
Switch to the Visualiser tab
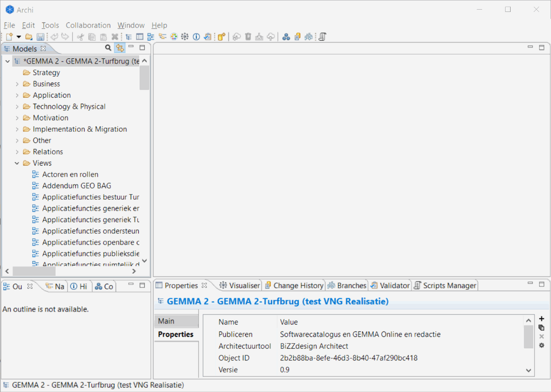click(240, 286)
